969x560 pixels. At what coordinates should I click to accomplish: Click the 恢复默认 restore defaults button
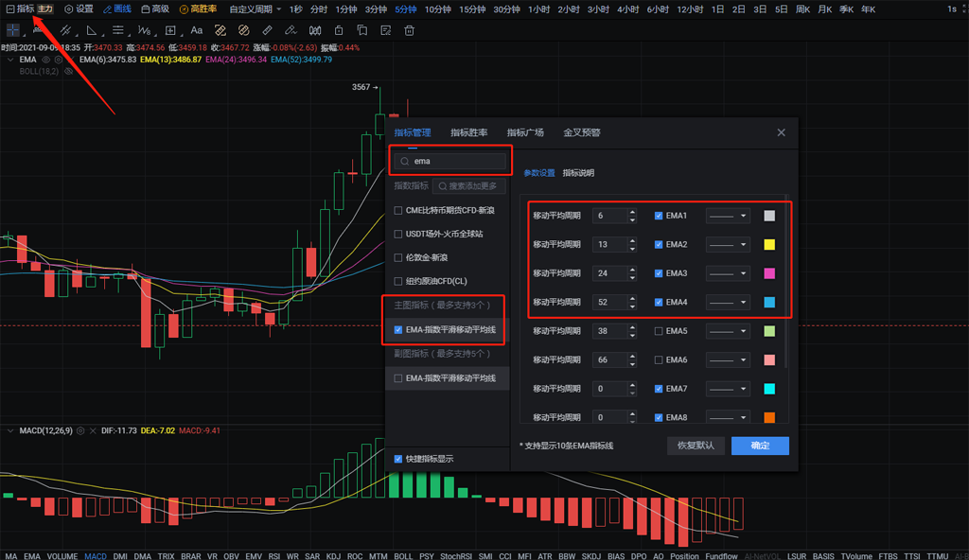696,446
